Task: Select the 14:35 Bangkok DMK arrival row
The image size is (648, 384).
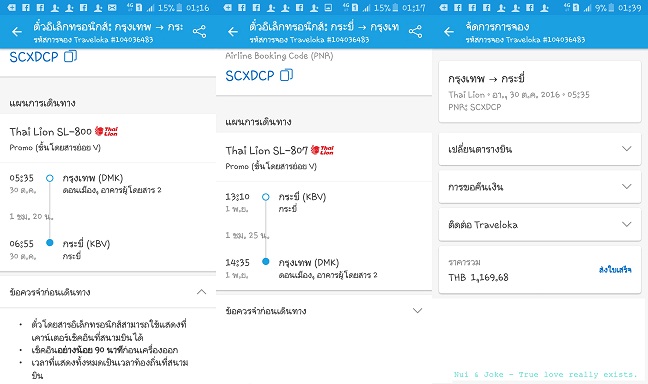Action: [324, 268]
